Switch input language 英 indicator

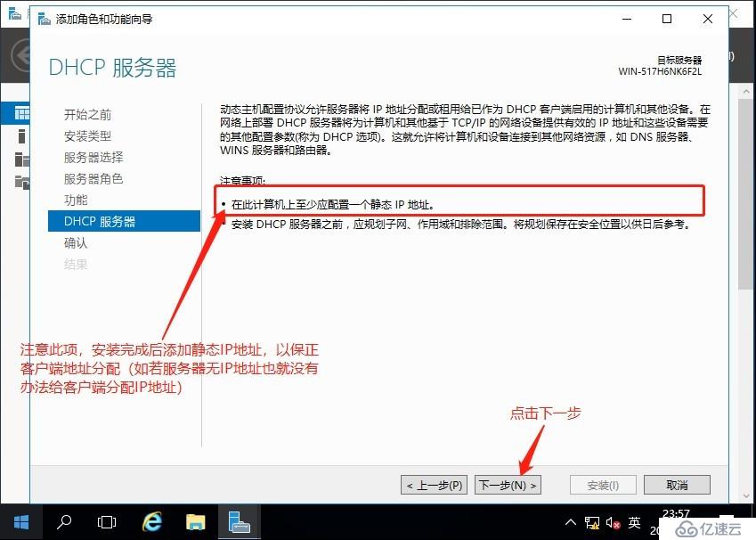tap(634, 522)
